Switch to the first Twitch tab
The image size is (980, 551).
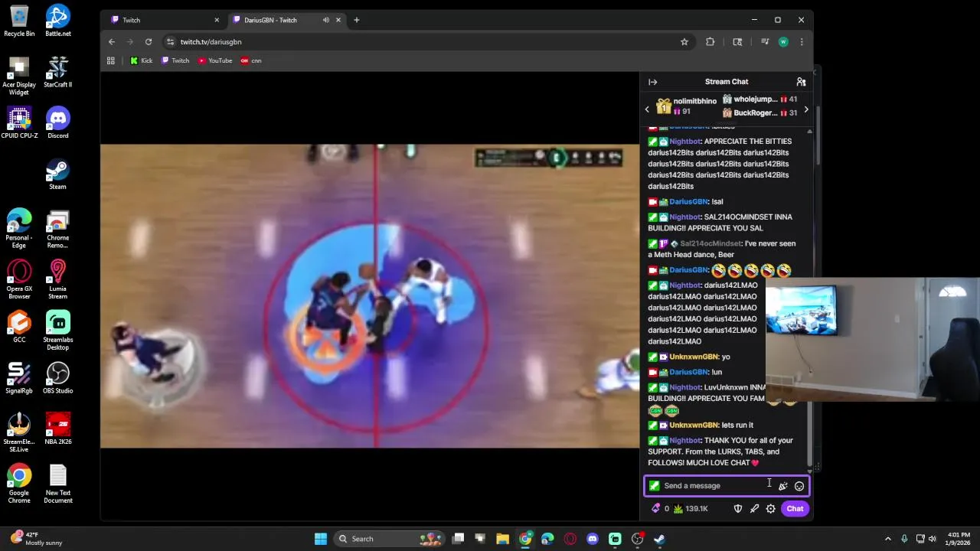coord(165,20)
